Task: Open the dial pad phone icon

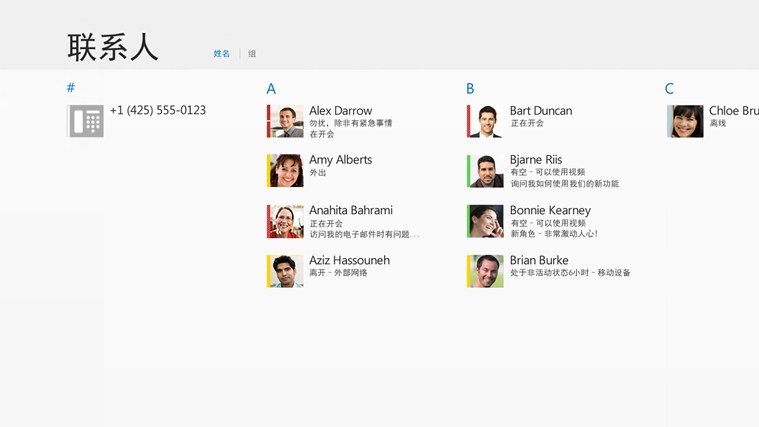Action: coord(86,121)
